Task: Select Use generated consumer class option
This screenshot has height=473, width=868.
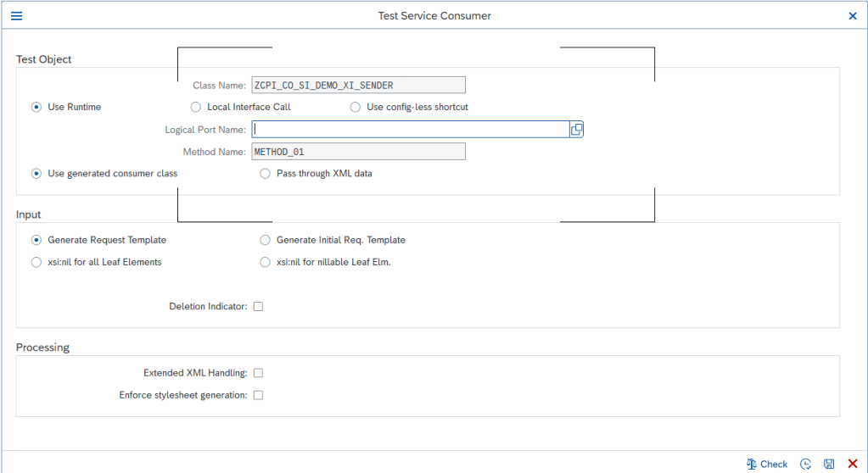Action: (36, 174)
